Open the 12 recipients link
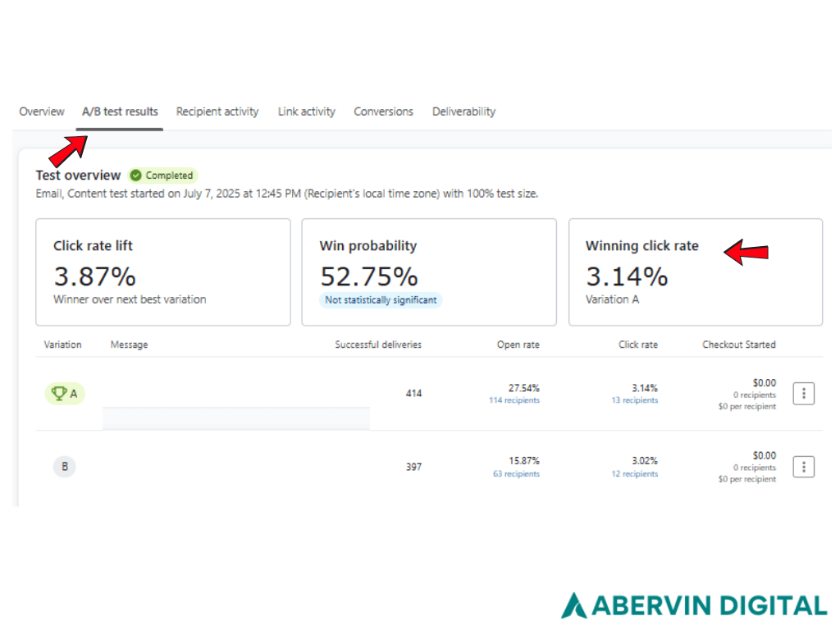The width and height of the screenshot is (840, 630). click(x=635, y=473)
